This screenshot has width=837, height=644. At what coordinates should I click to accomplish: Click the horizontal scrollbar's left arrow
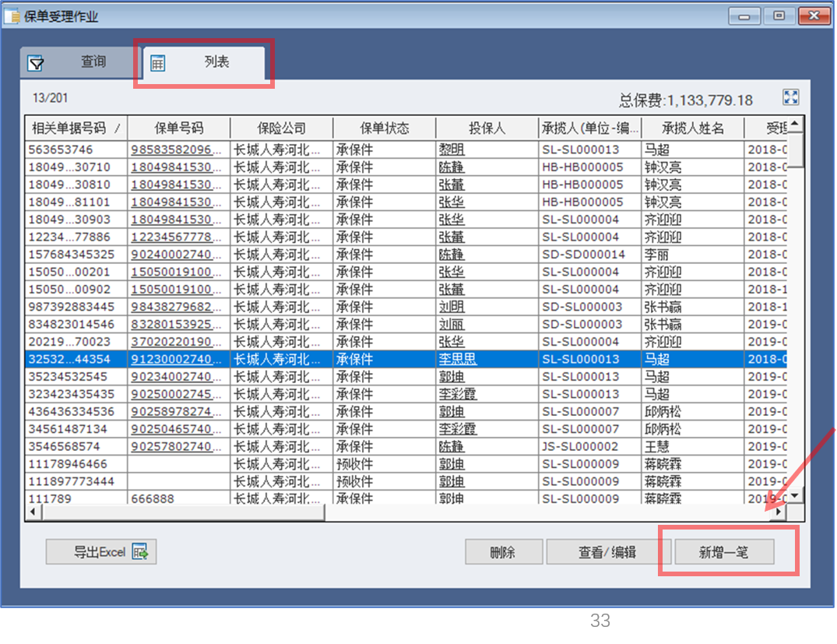(33, 512)
